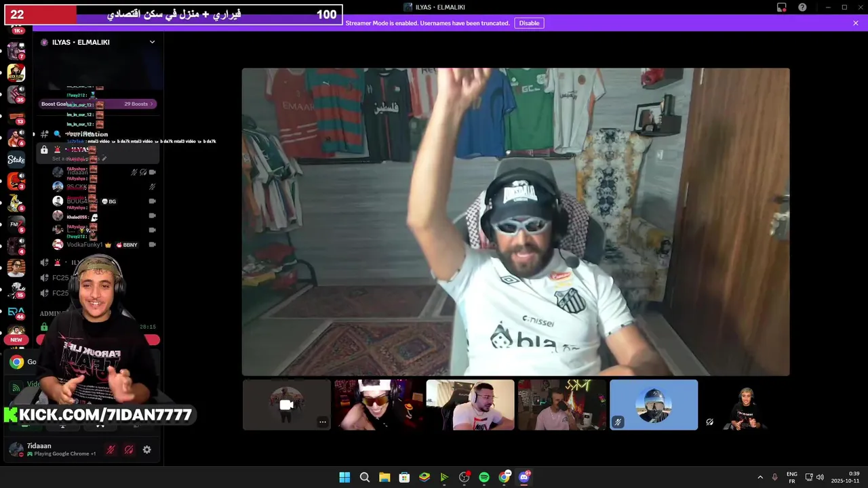
Task: Select participant tile with SKY sign
Action: pos(562,405)
